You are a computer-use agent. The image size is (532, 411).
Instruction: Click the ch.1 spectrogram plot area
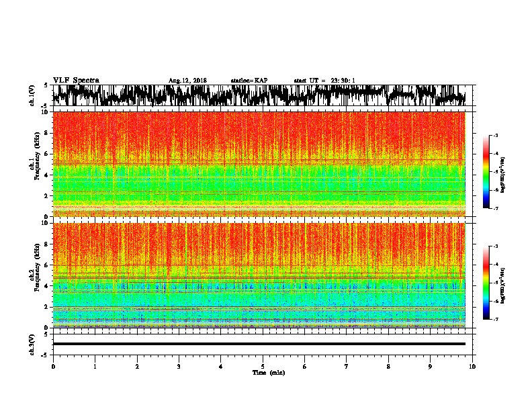[x=259, y=164]
